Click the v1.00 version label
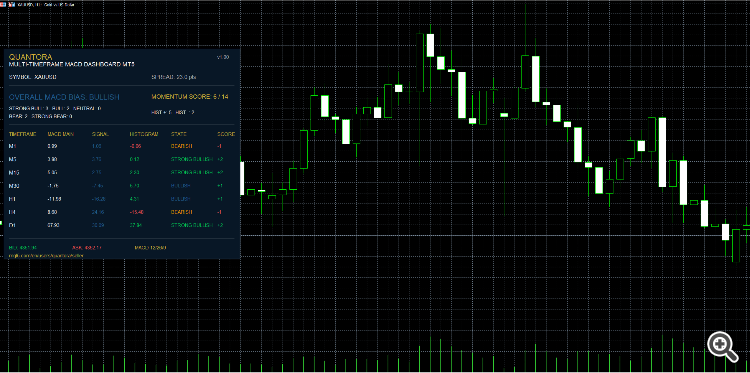Viewport: 750px width, 373px height. (x=223, y=57)
